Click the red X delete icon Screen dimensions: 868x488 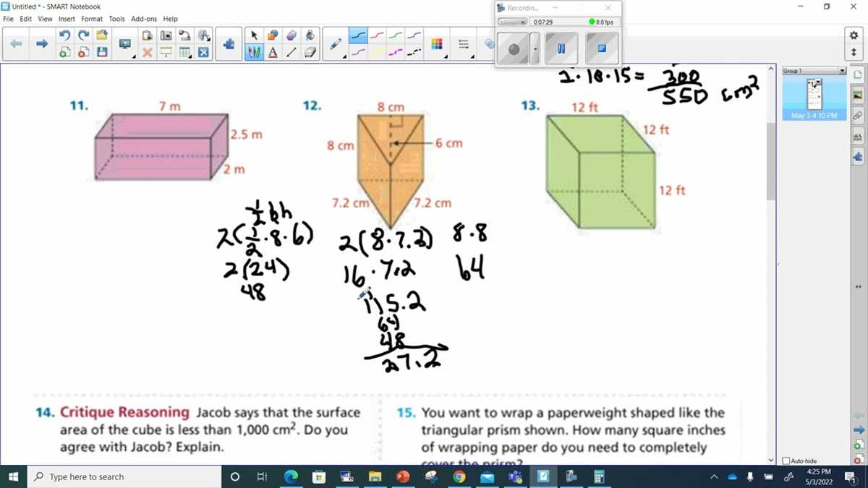(x=147, y=52)
